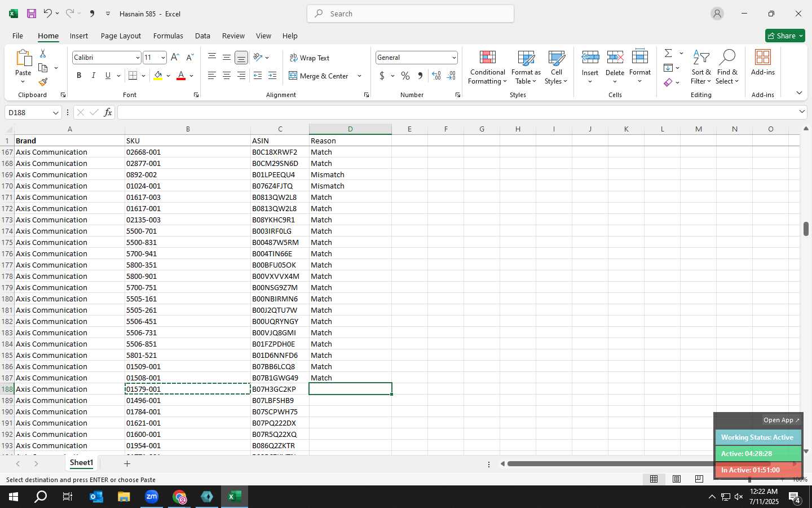Open Outlook from the taskbar

[x=96, y=497]
